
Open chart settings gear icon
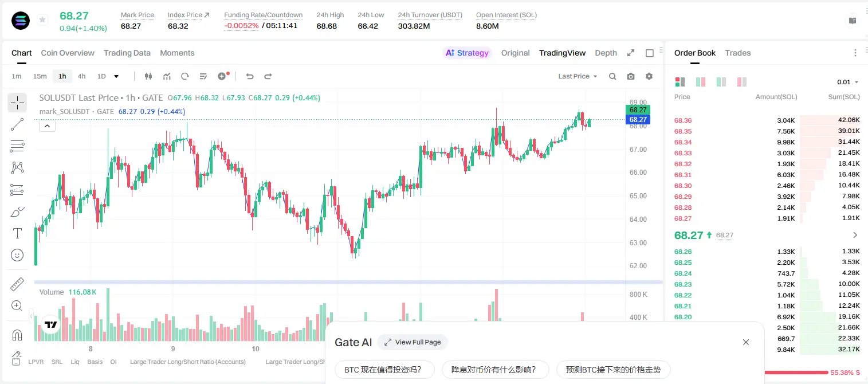[649, 76]
